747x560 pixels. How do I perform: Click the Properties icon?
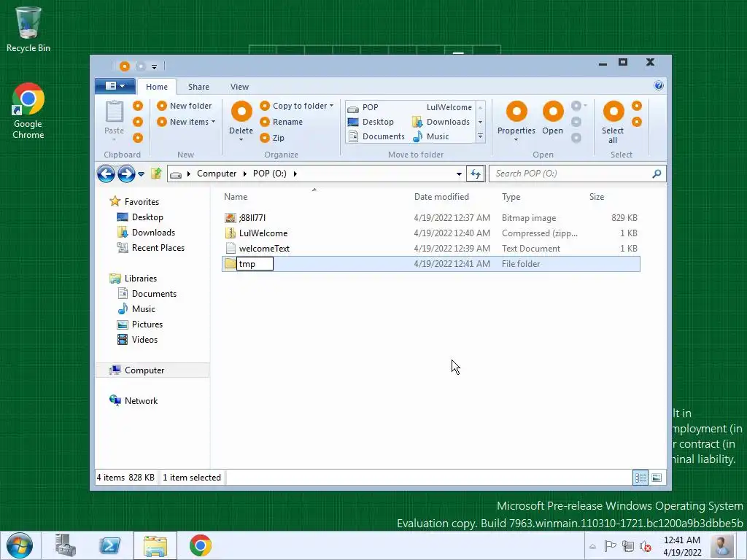(x=517, y=112)
